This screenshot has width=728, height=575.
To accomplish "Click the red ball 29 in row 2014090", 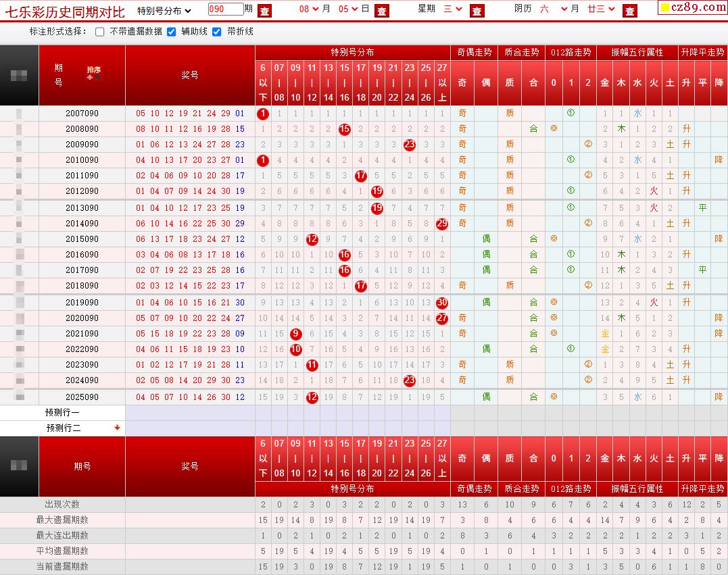I will point(442,224).
